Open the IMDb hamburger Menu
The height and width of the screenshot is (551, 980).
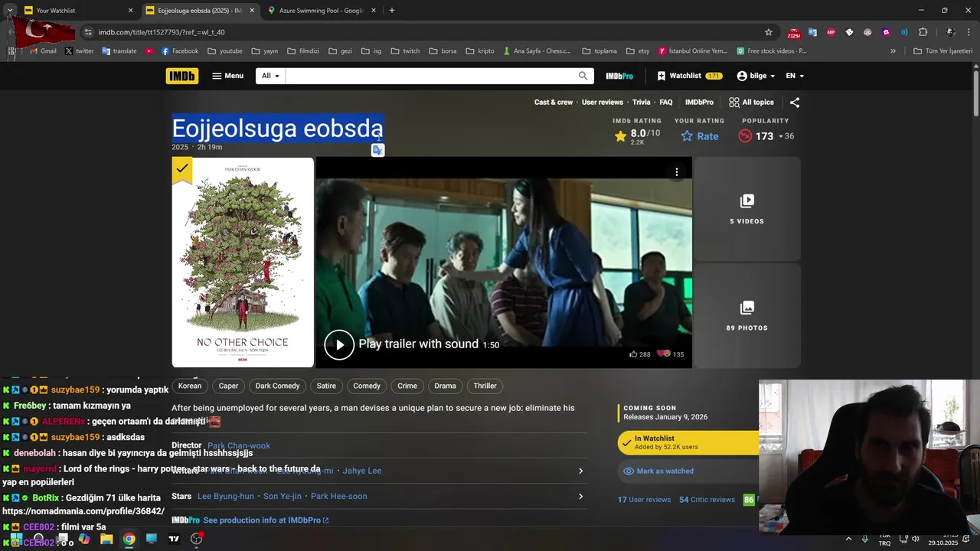(x=227, y=76)
